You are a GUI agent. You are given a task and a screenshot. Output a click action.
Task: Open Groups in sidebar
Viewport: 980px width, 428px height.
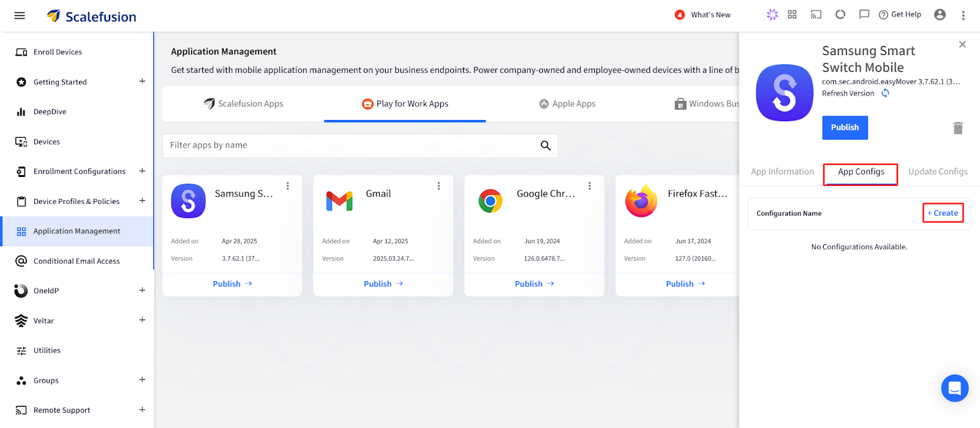pos(46,381)
